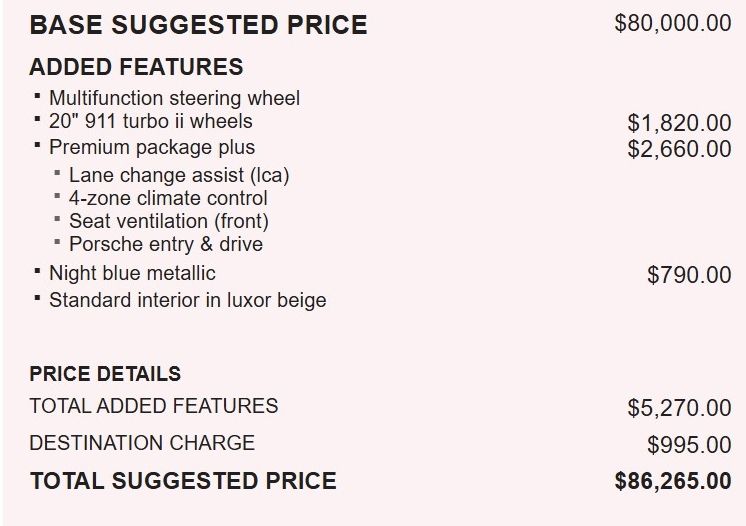Image resolution: width=746 pixels, height=526 pixels.
Task: Click Porsche entry & drive sub-item
Action: (x=165, y=244)
